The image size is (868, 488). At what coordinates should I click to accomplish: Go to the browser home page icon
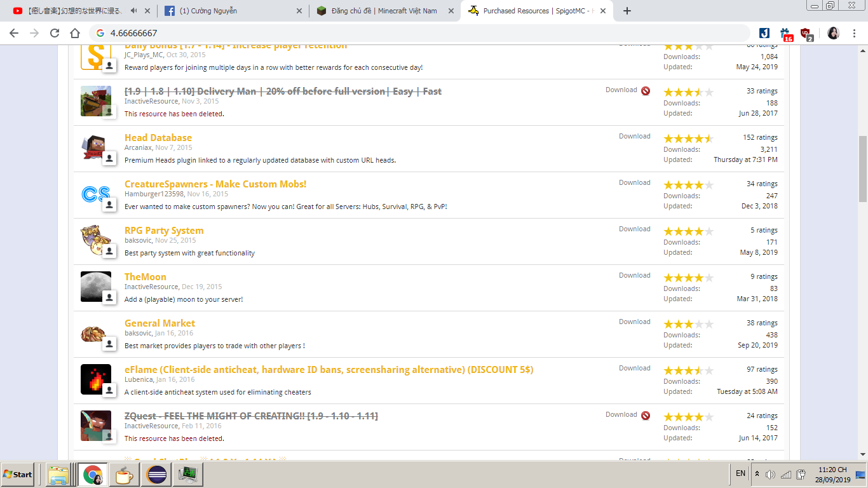(x=75, y=33)
